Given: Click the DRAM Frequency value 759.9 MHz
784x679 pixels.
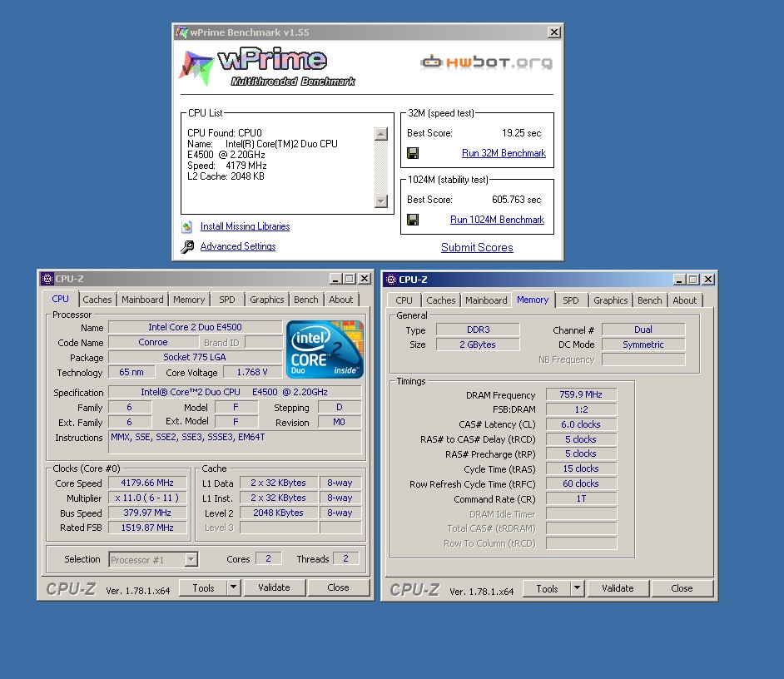Looking at the screenshot, I should point(581,394).
